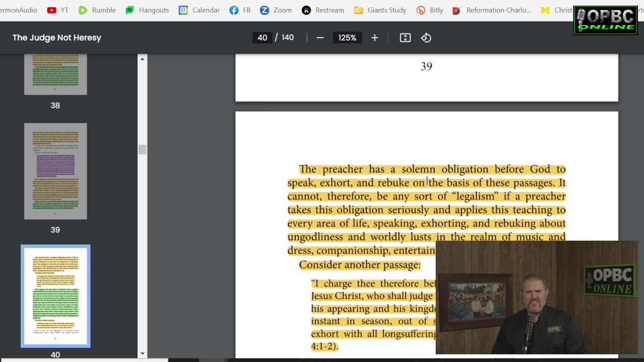Click the fit to page icon
Screen dimensions: 644x362
[405, 38]
